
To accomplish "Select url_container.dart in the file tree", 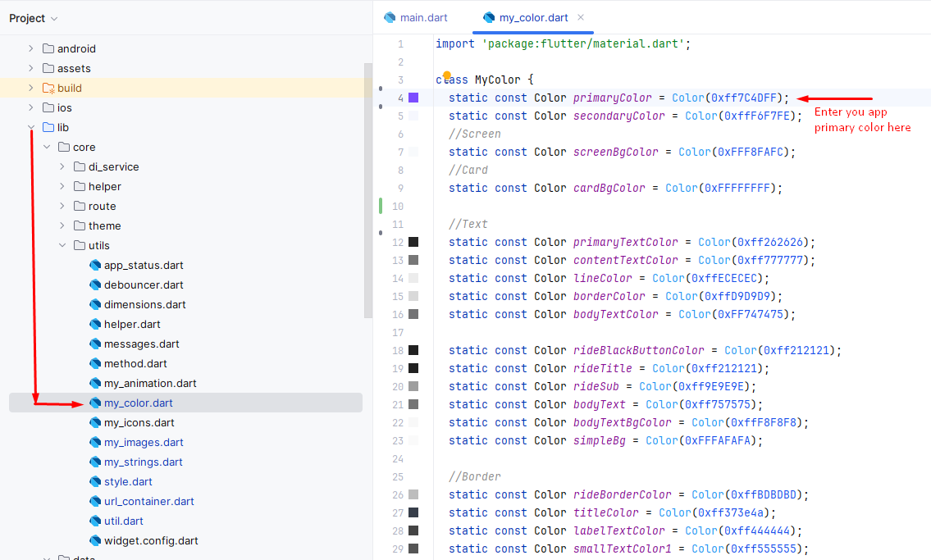I will pyautogui.click(x=148, y=501).
